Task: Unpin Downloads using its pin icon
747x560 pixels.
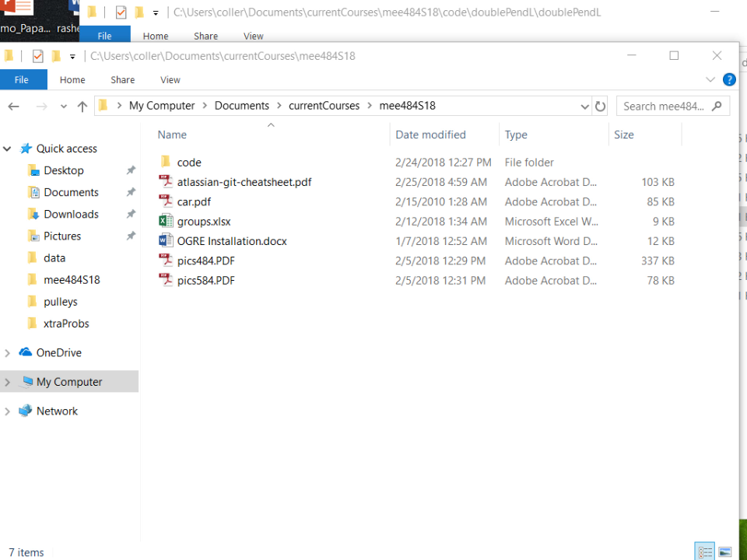Action: coord(131,214)
